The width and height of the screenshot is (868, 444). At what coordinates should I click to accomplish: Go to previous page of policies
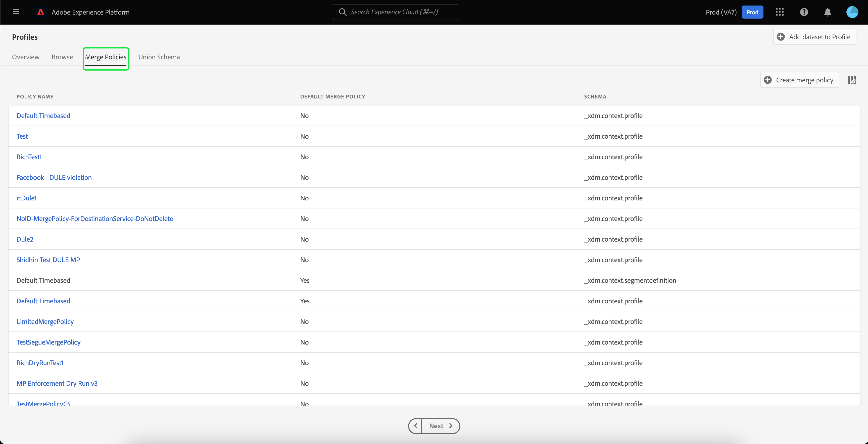[x=415, y=426]
